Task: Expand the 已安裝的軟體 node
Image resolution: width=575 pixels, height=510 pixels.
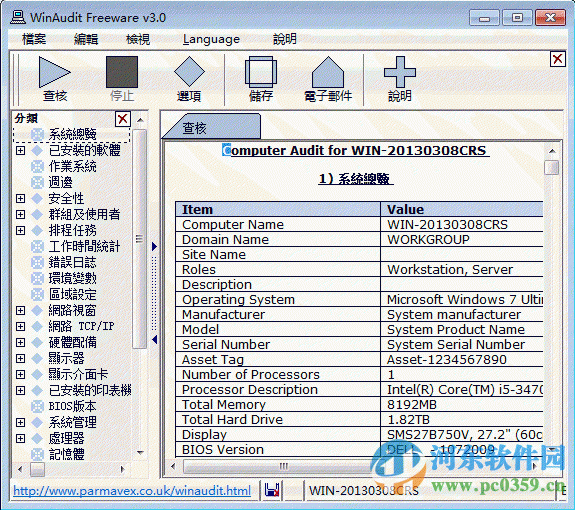Action: click(x=21, y=150)
